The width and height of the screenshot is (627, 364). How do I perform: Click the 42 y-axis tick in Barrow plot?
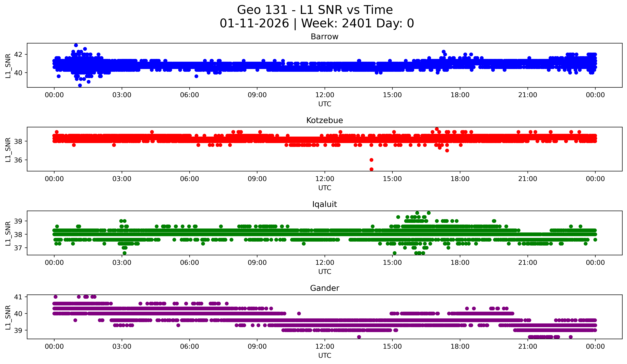tap(18, 54)
